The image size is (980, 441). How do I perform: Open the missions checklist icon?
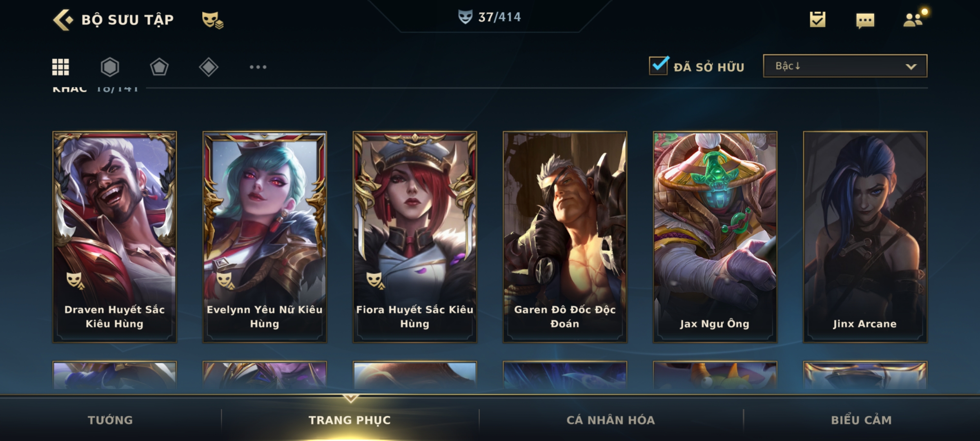817,20
